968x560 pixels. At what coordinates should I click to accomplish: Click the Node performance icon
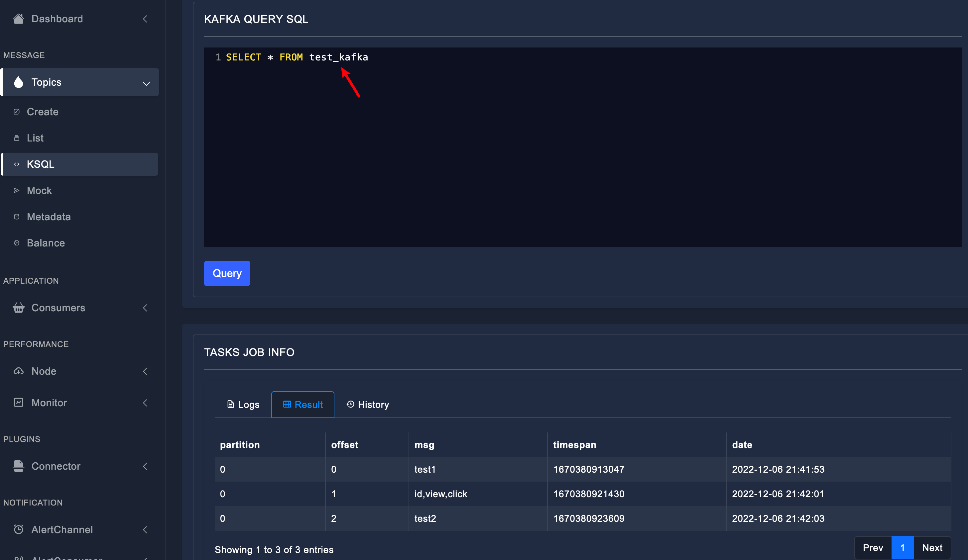(19, 371)
